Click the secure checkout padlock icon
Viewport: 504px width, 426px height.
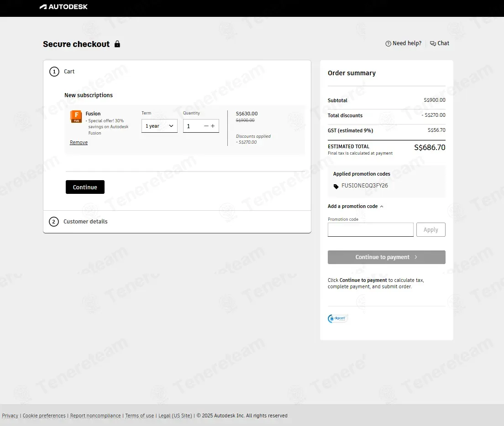pyautogui.click(x=117, y=44)
